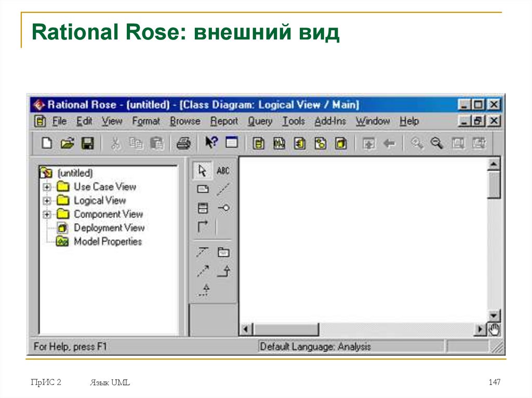Click the New model toolbar icon
Image resolution: width=532 pixels, height=398 pixels.
[47, 143]
